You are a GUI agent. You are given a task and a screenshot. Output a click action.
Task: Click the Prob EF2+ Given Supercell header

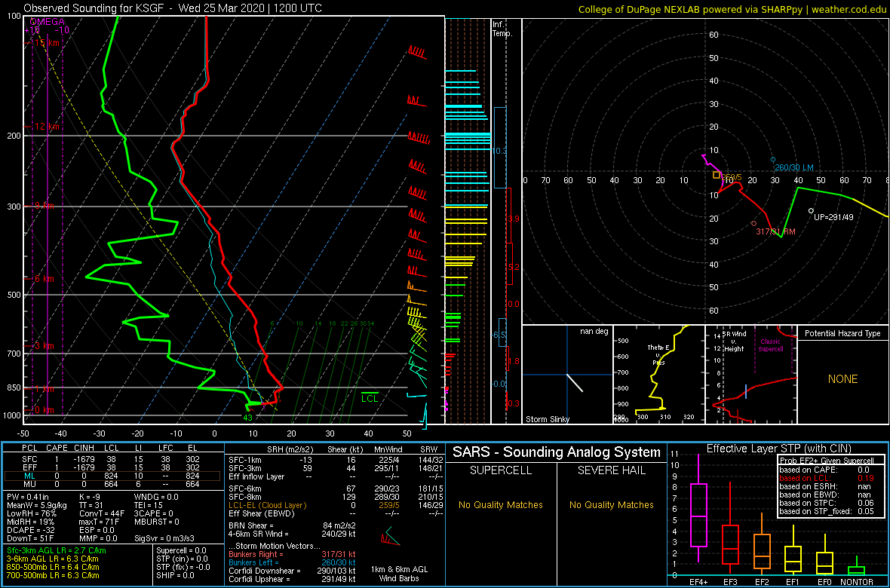827,461
